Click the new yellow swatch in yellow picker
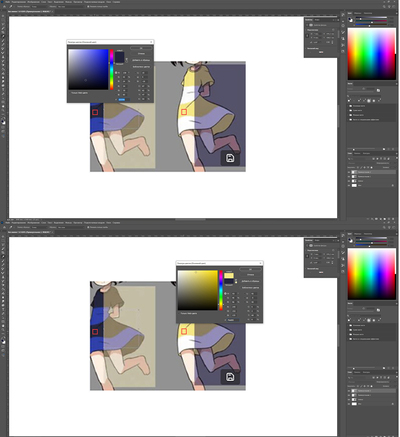Viewport: 400px width, 437px height. pos(229,275)
